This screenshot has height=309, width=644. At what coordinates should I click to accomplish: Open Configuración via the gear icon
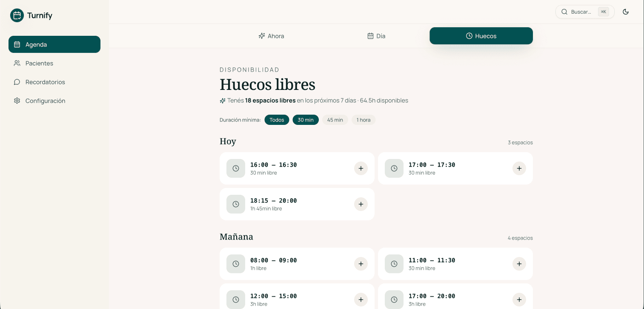(x=17, y=101)
